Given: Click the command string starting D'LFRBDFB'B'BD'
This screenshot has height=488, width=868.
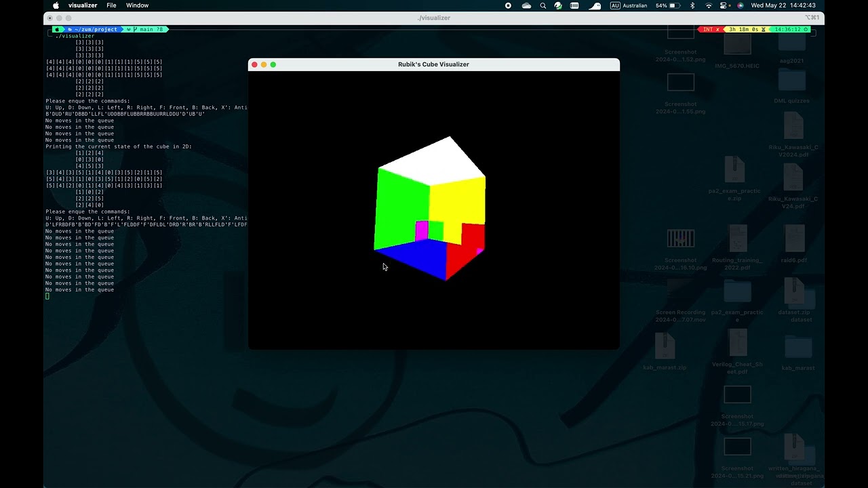Looking at the screenshot, I should pos(146,224).
